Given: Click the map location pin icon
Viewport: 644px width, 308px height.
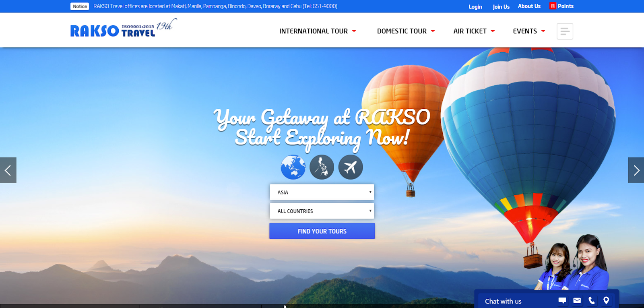Looking at the screenshot, I should [606, 300].
